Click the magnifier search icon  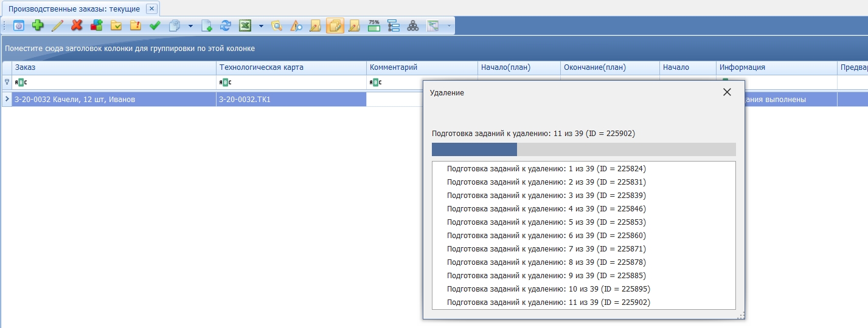[x=277, y=26]
